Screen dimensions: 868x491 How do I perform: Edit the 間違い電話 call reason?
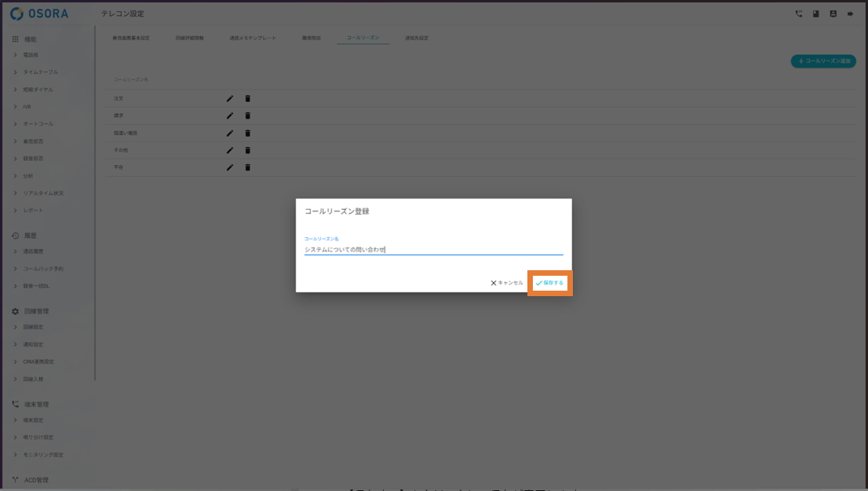pos(230,134)
